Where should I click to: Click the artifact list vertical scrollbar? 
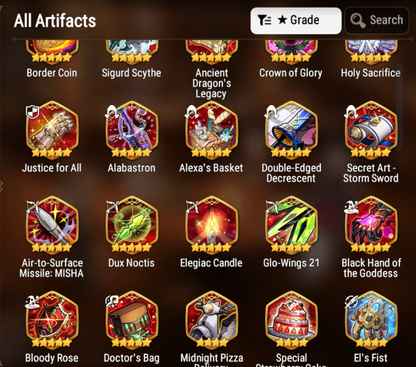pyautogui.click(x=400, y=107)
